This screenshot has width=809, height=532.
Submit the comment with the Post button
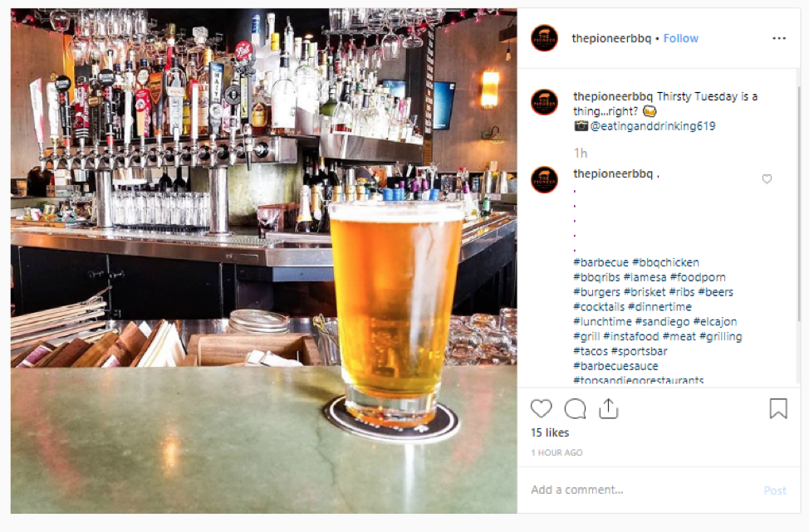pos(775,491)
